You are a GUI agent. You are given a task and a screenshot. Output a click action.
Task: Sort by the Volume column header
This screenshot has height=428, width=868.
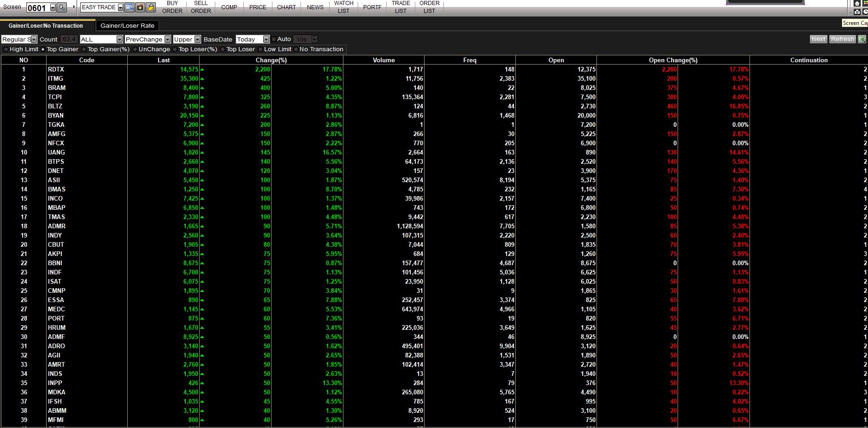[x=384, y=60]
